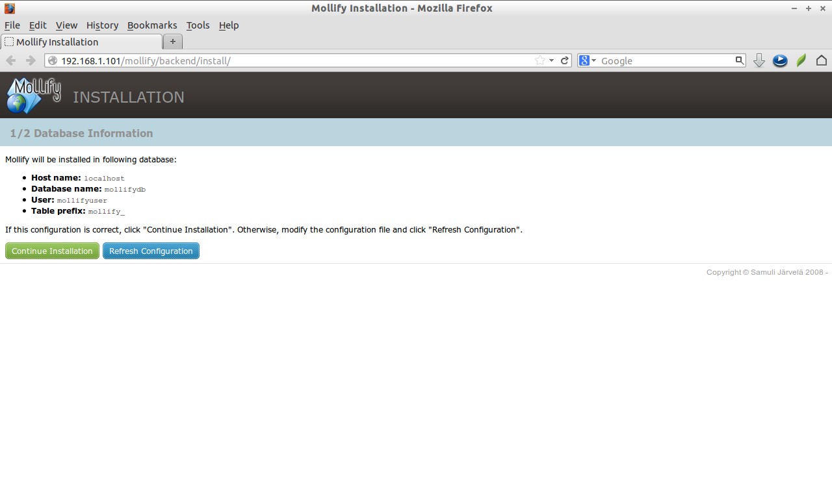
Task: Open a new tab with the plus button
Action: coord(173,42)
